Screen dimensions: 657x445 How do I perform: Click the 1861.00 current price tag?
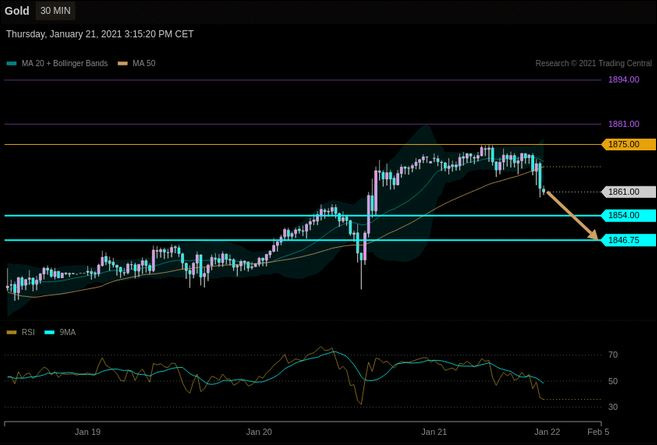629,192
